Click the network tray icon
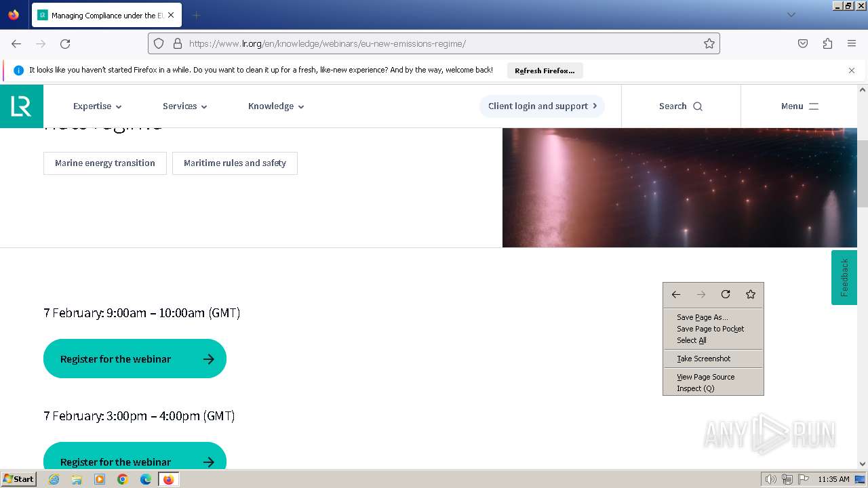 coord(787,479)
